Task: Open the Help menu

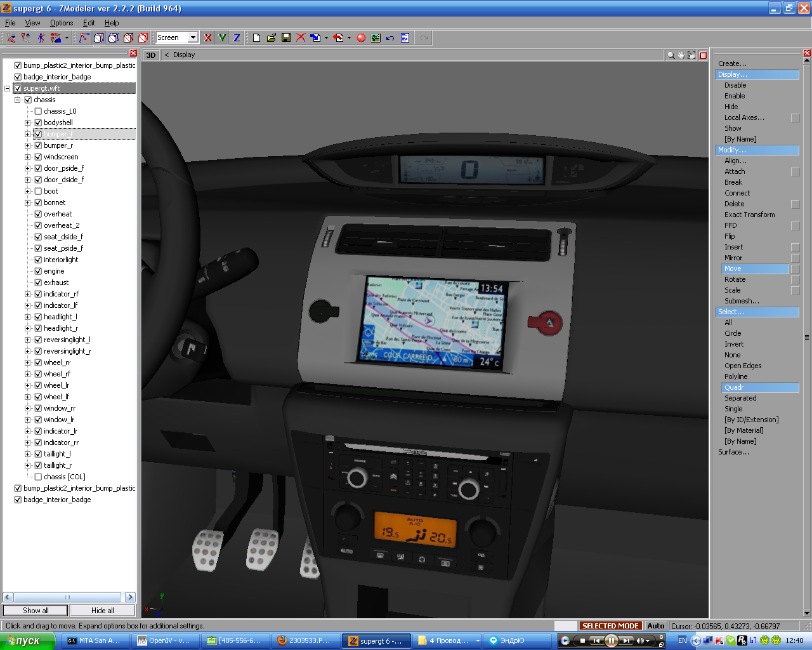Action: click(112, 23)
